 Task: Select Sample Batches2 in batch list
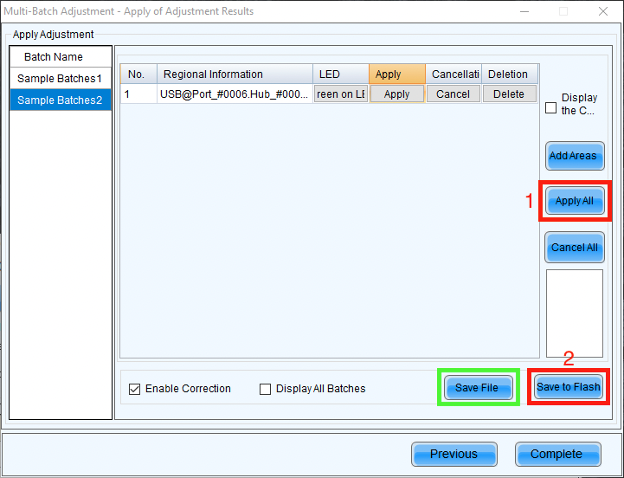point(60,100)
